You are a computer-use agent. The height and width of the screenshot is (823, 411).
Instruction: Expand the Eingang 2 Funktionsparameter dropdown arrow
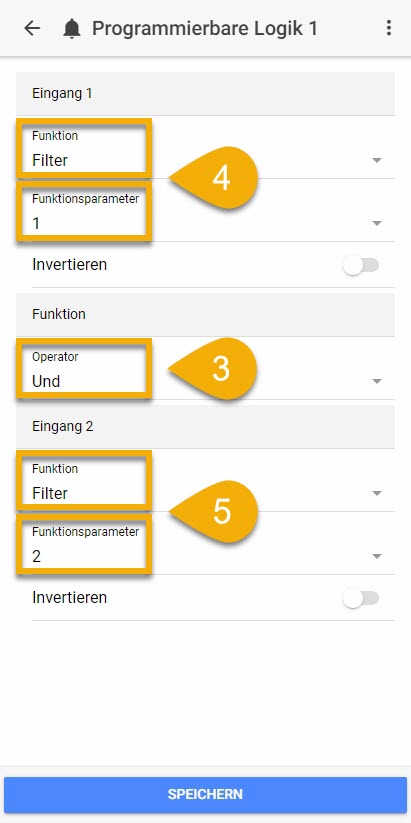click(x=376, y=556)
